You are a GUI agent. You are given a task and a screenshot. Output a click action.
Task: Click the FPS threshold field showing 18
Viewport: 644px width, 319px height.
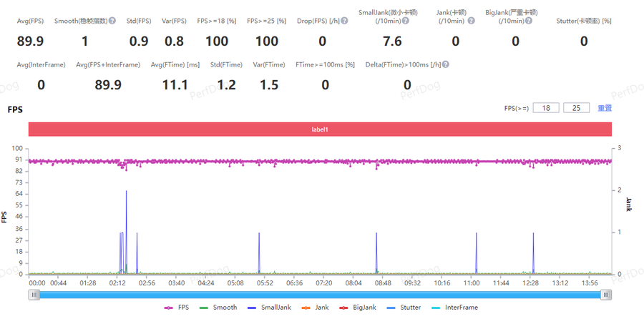coord(546,108)
